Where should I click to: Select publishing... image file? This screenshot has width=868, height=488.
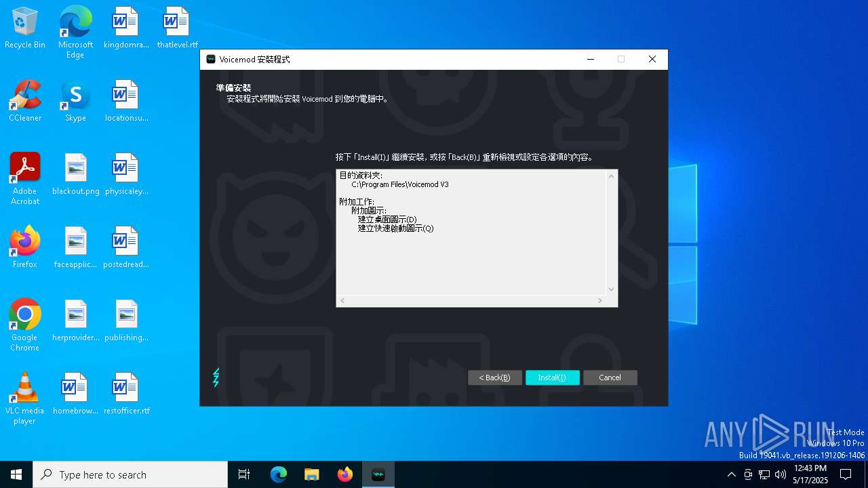click(x=126, y=321)
